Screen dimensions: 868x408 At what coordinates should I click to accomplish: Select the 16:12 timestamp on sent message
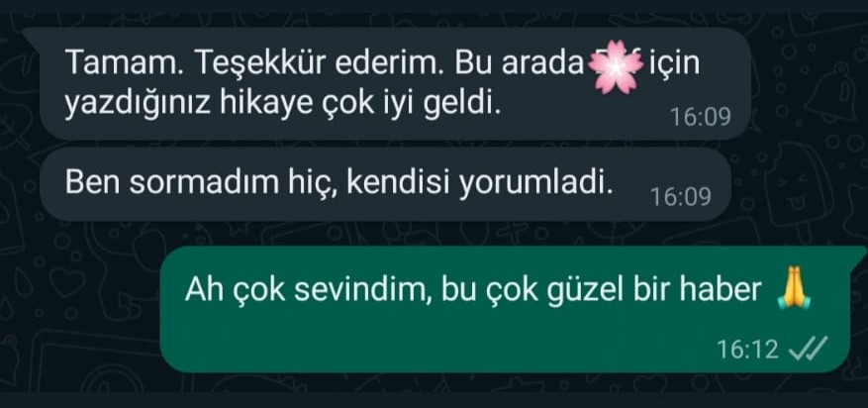747,350
